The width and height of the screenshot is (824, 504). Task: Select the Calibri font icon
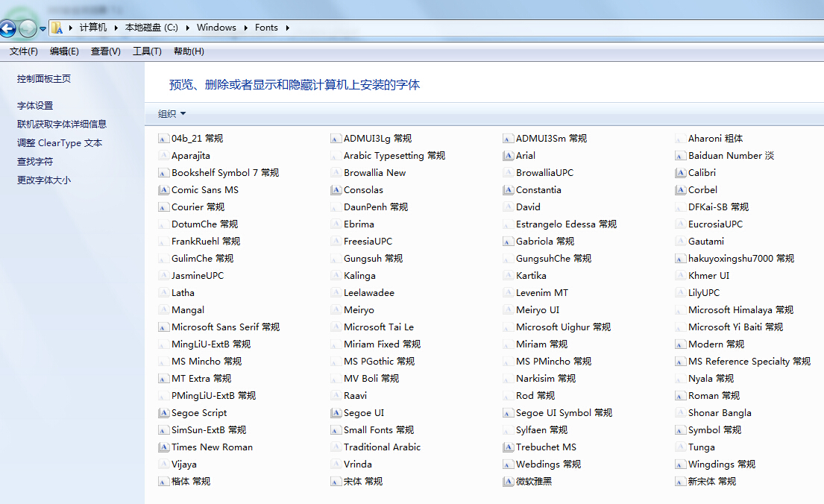[x=681, y=173]
